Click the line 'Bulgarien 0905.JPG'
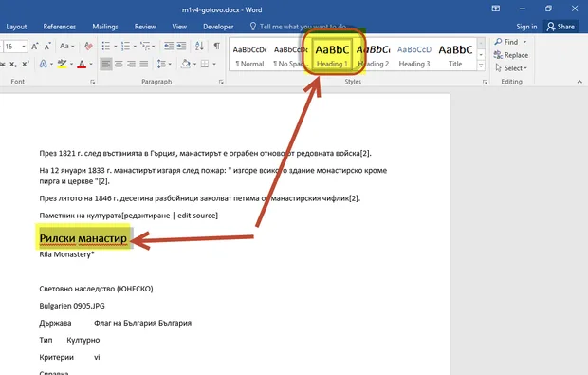This screenshot has width=588, height=375. pos(72,306)
